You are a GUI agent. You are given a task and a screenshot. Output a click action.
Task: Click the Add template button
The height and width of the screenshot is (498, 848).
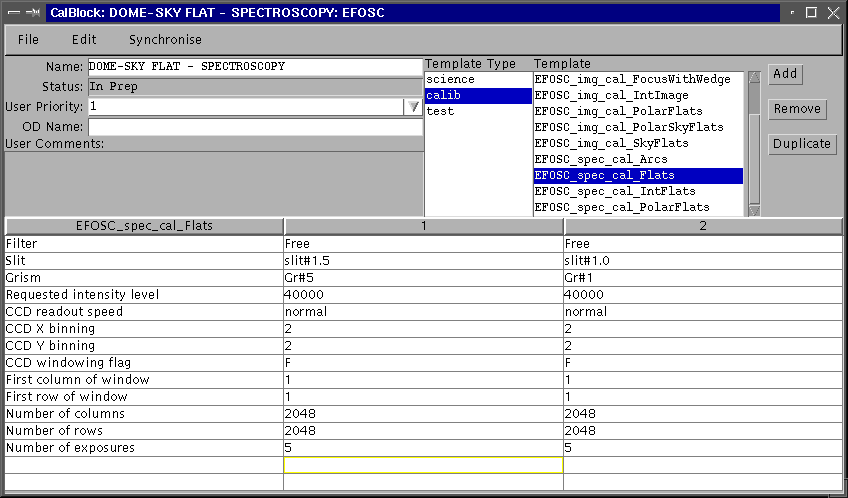(785, 74)
